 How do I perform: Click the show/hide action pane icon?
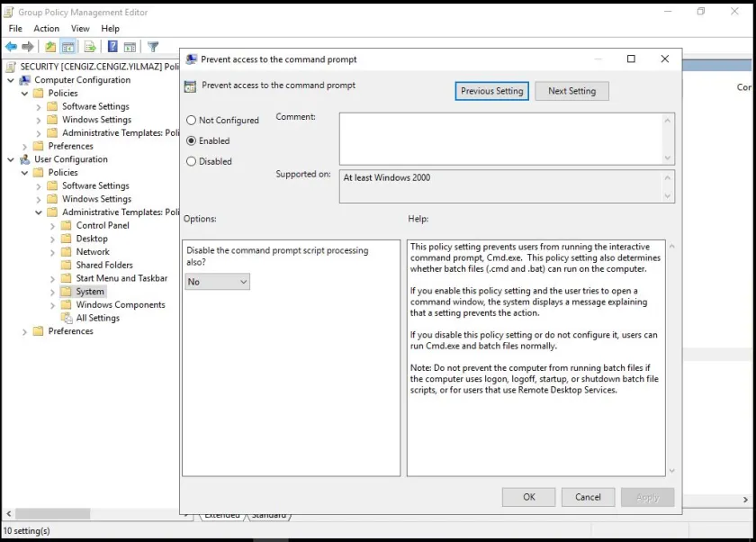(130, 47)
